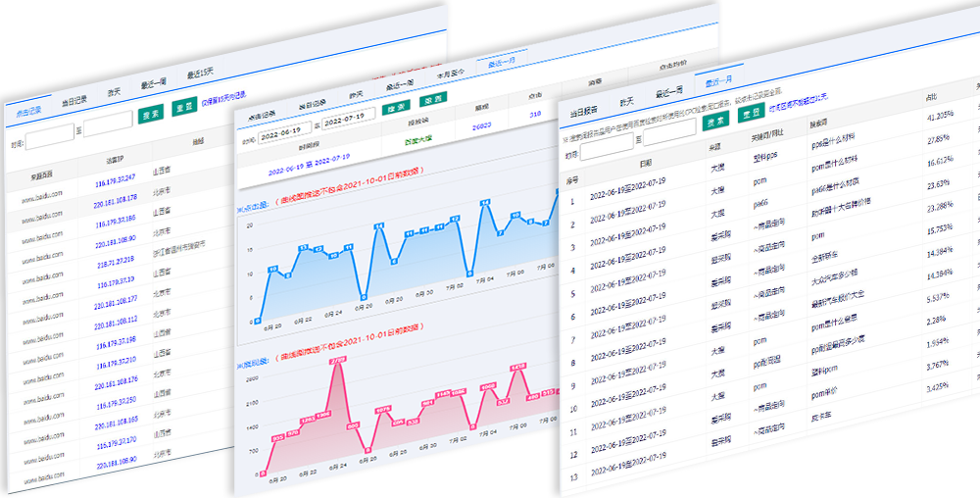Click the 2022-07-19 end date field
This screenshot has width=980, height=498.
click(350, 121)
